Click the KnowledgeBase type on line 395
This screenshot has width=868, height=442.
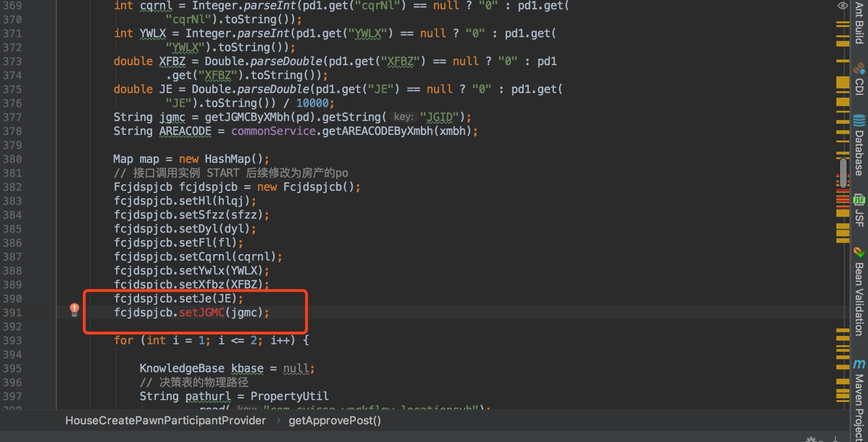(182, 368)
